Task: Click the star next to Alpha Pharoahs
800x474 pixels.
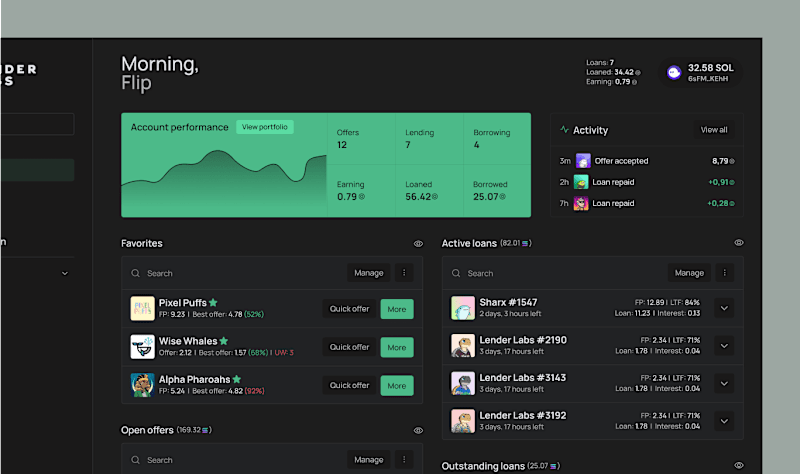Action: [237, 379]
